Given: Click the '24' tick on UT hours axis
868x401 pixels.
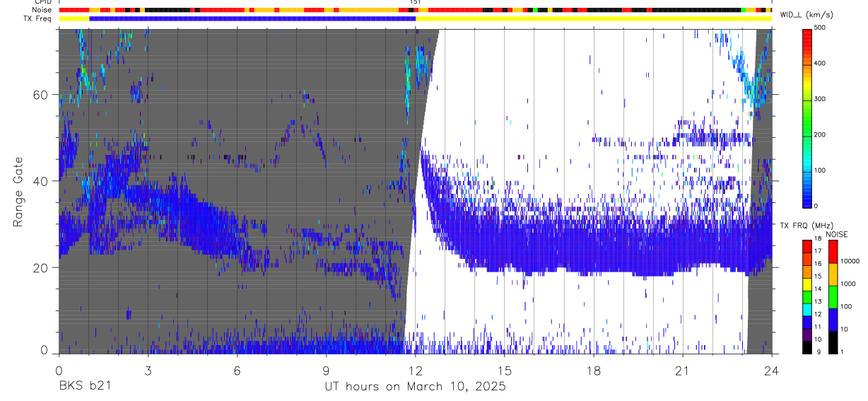Looking at the screenshot, I should click(772, 370).
